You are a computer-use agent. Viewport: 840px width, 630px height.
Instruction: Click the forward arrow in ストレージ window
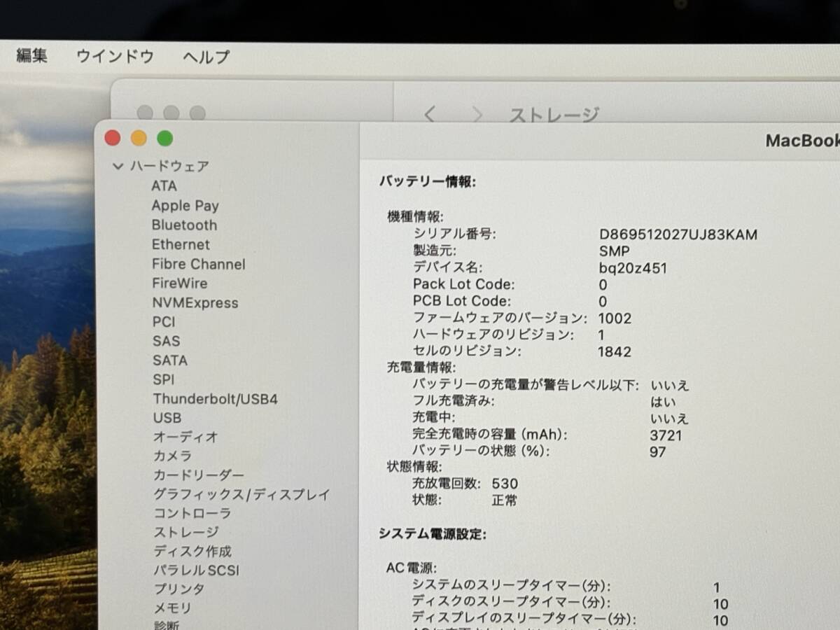point(477,114)
